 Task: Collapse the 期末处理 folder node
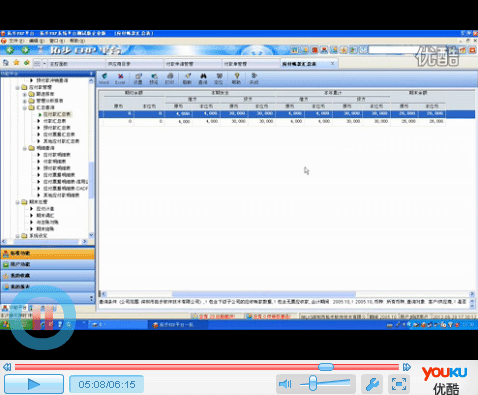pos(18,202)
